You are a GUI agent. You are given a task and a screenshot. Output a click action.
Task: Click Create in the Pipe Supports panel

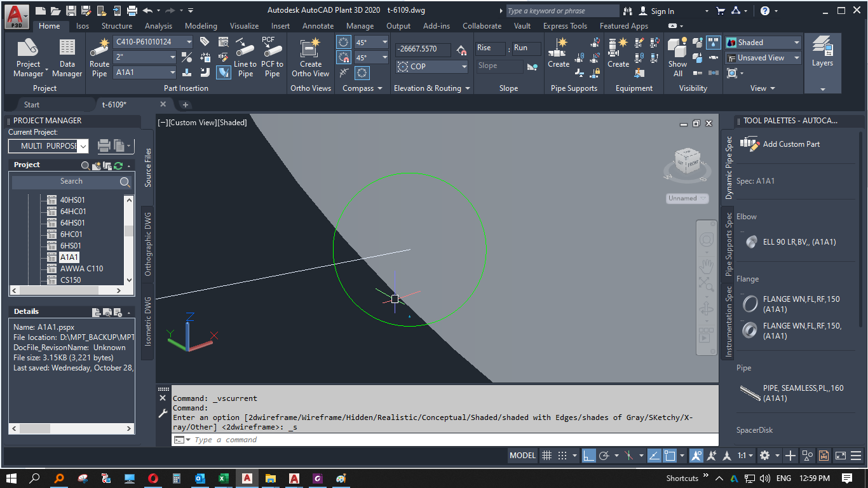[558, 56]
